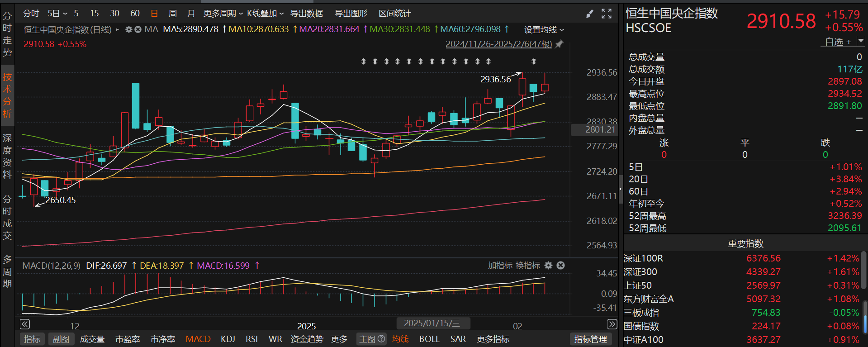Click 导出数据 button
Screen dimensions: 868x347
pyautogui.click(x=307, y=14)
